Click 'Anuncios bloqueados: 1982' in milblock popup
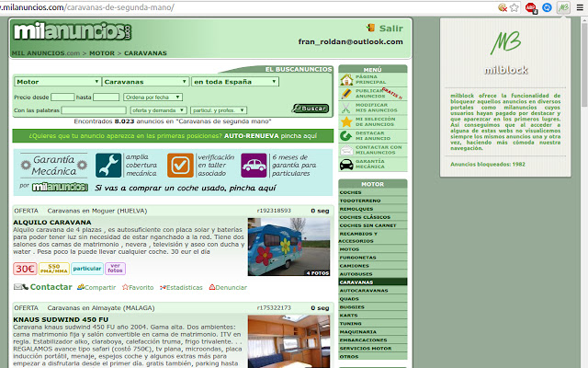Screen dimensions: 588x368 [488, 164]
